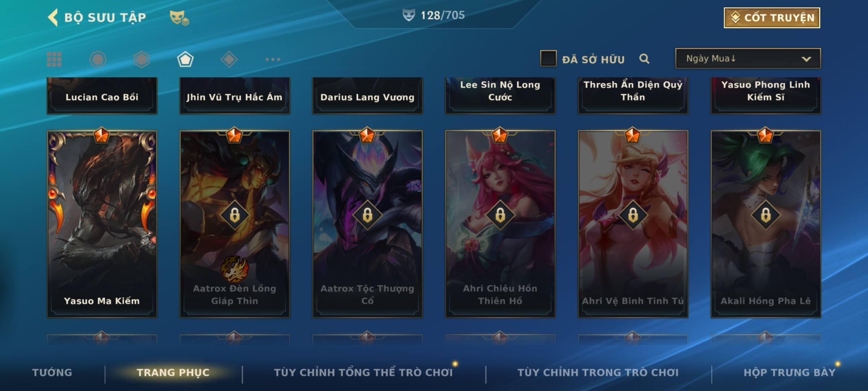
Task: Click the search magnifier icon
Action: (x=644, y=59)
